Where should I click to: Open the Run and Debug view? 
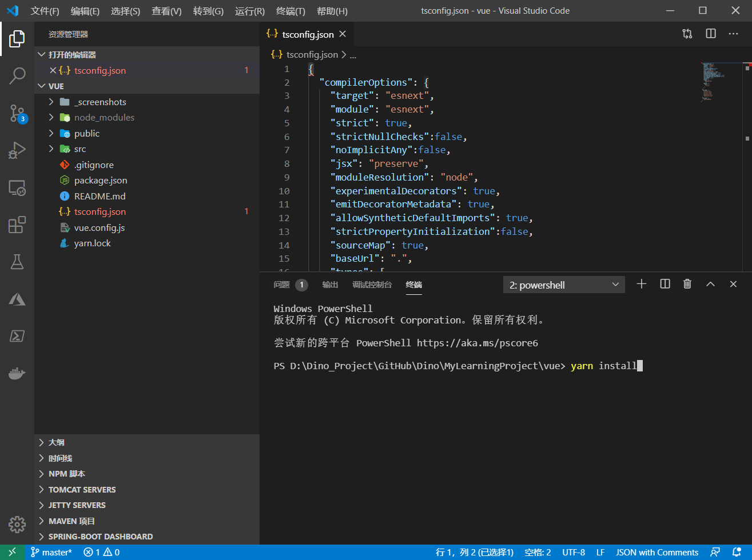pyautogui.click(x=17, y=150)
